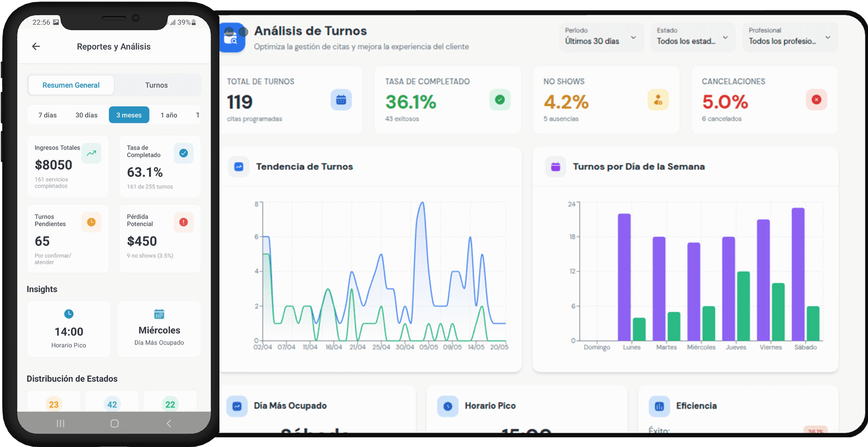The width and height of the screenshot is (868, 447).
Task: Tap the Turnos Pendientes clock icon
Action: click(x=91, y=222)
